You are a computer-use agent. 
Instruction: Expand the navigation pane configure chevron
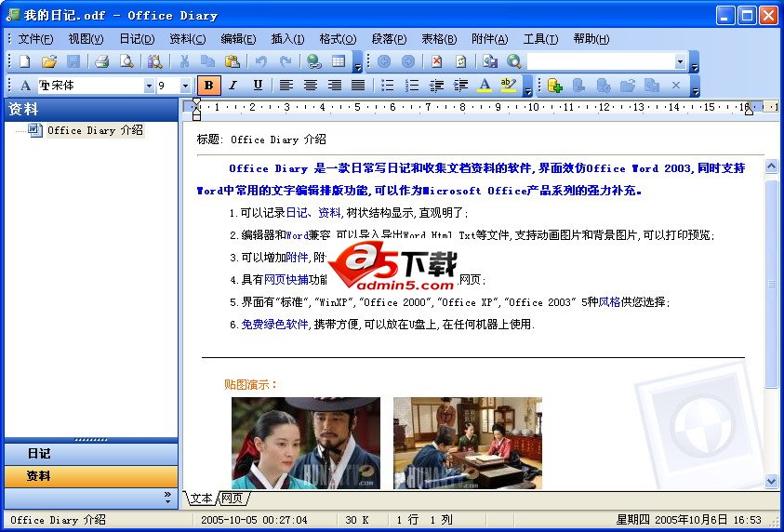[x=167, y=498]
